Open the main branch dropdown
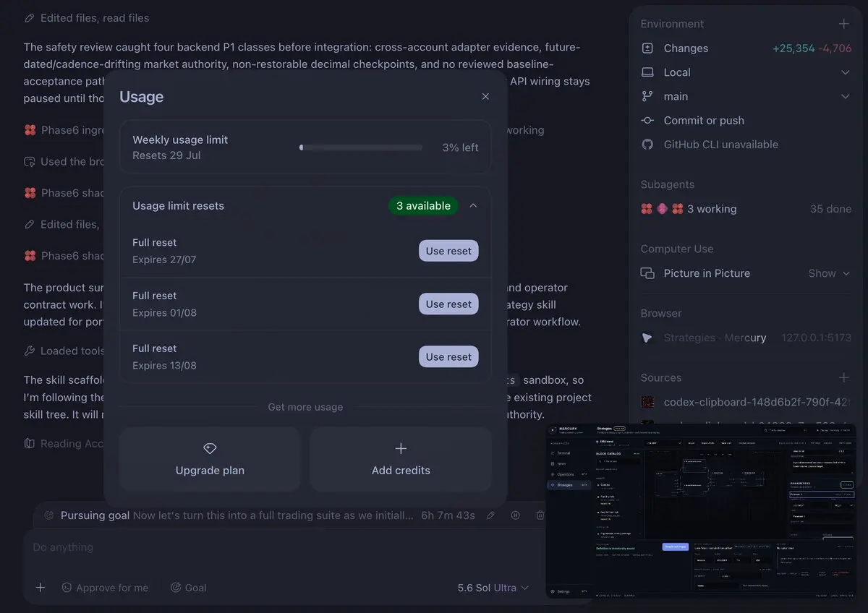868x613 pixels. 845,96
